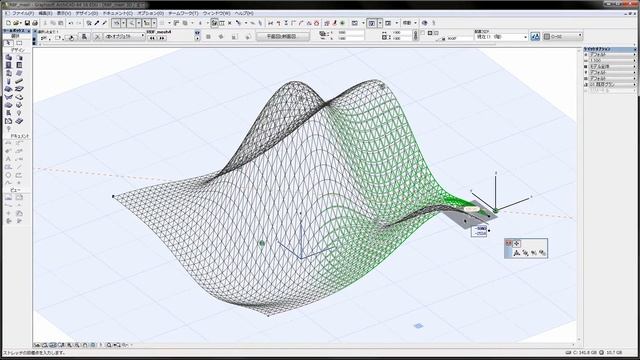
Task: Toggle the small checkbox right of chain link
Action: click(x=422, y=33)
